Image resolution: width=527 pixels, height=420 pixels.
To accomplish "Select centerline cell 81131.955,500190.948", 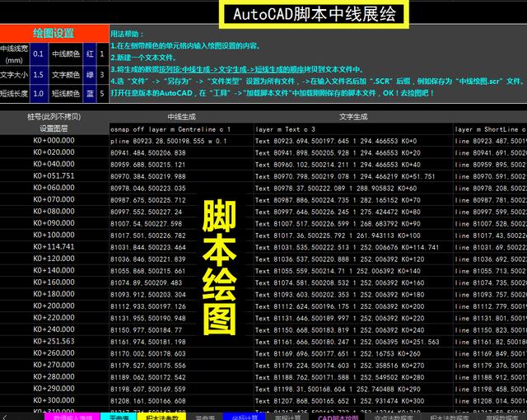I will click(x=181, y=318).
